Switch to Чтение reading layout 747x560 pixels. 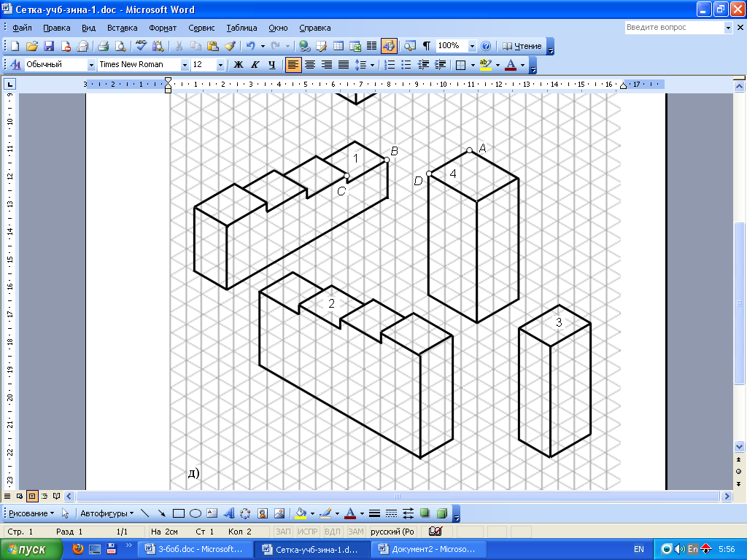click(522, 46)
